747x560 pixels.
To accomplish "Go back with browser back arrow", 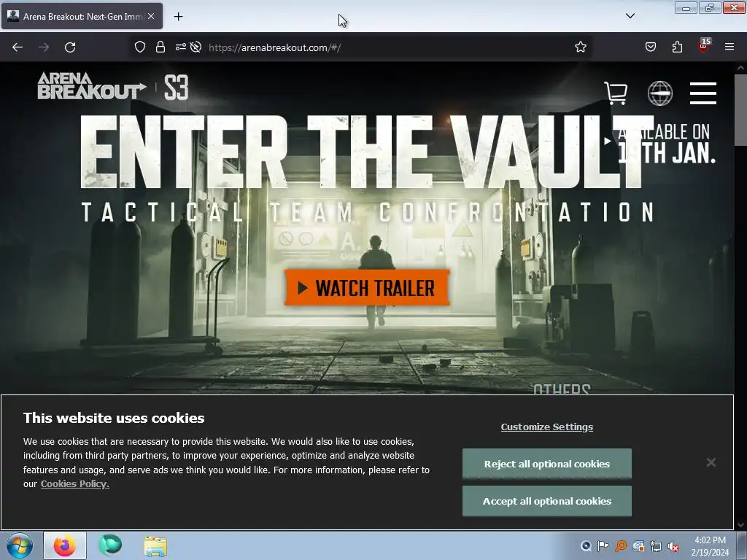I will click(x=18, y=47).
